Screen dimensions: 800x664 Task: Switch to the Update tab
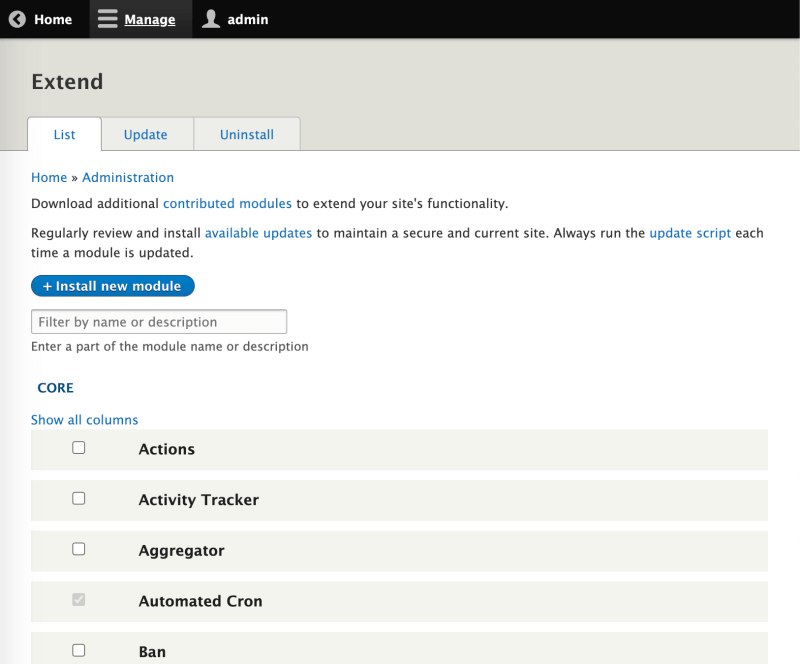146,135
